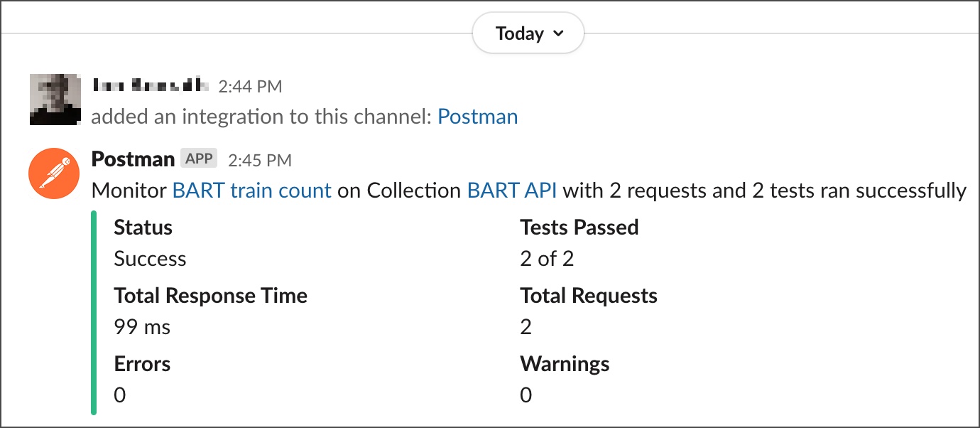Click the Warnings field heading

point(565,364)
